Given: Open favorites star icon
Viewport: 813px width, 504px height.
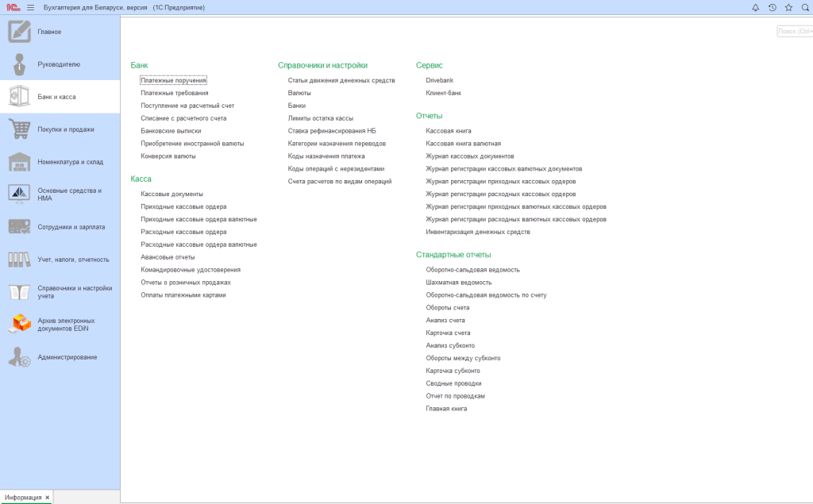Looking at the screenshot, I should tap(788, 7).
